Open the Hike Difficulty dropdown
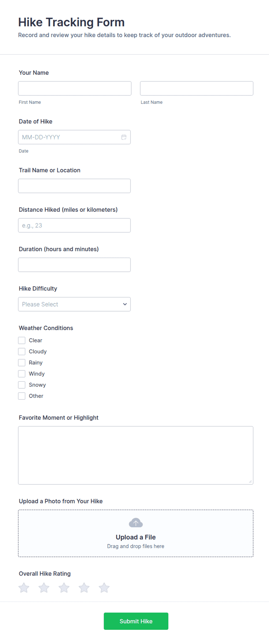The height and width of the screenshot is (644, 269). click(x=74, y=304)
